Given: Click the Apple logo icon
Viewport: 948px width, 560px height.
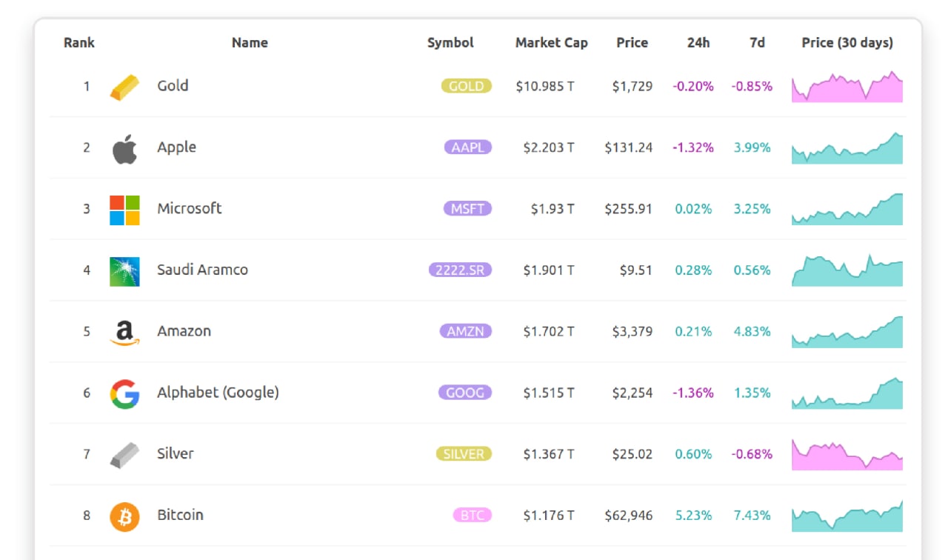Looking at the screenshot, I should pos(124,148).
